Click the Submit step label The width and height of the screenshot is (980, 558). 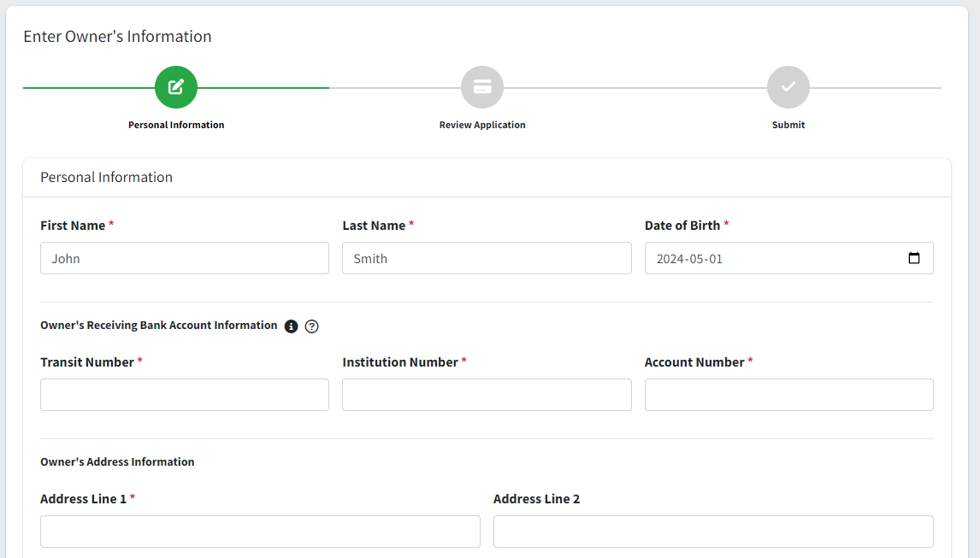pos(788,125)
